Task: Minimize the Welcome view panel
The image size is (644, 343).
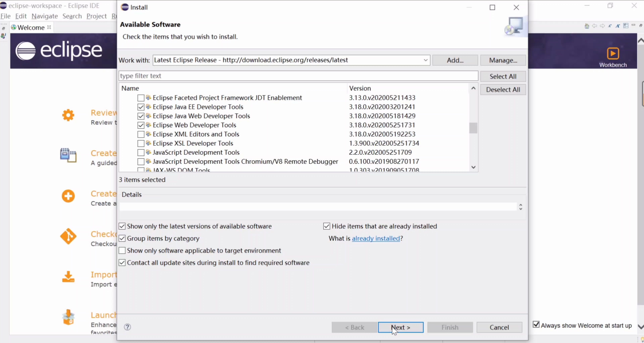Action: click(x=633, y=25)
